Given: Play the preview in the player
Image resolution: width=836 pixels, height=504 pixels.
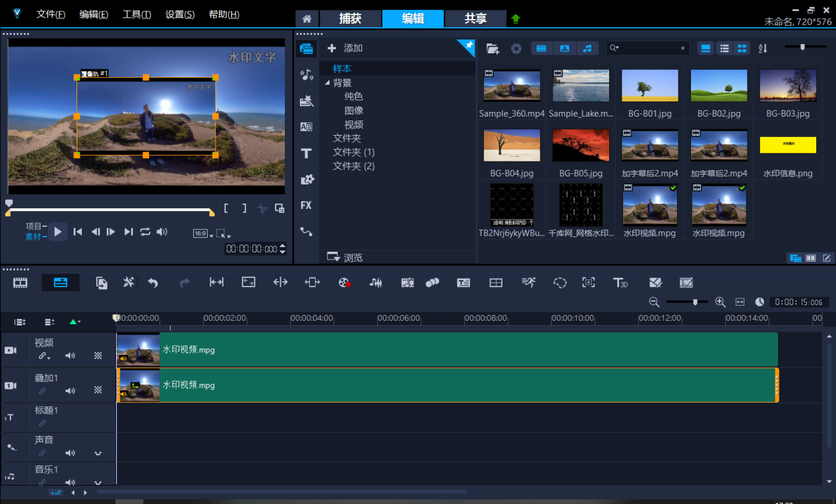Looking at the screenshot, I should pyautogui.click(x=58, y=232).
